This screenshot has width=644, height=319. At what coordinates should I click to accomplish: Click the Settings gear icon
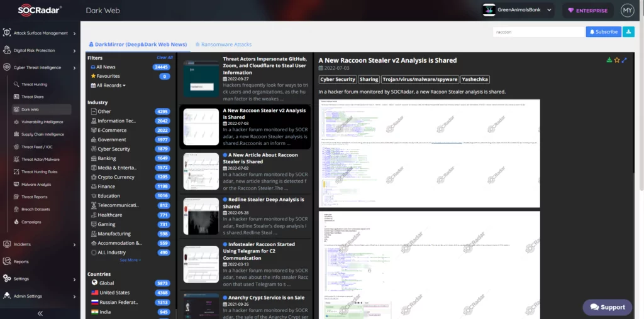click(6, 278)
